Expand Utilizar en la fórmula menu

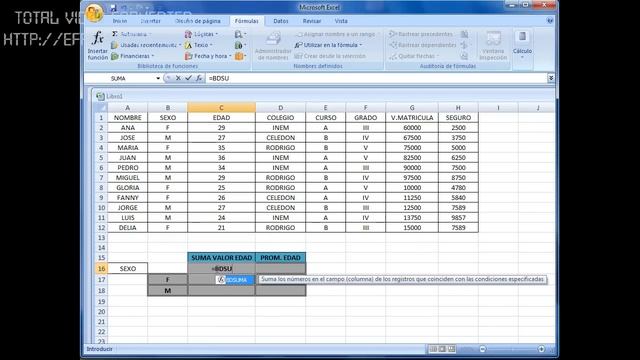[x=329, y=45]
